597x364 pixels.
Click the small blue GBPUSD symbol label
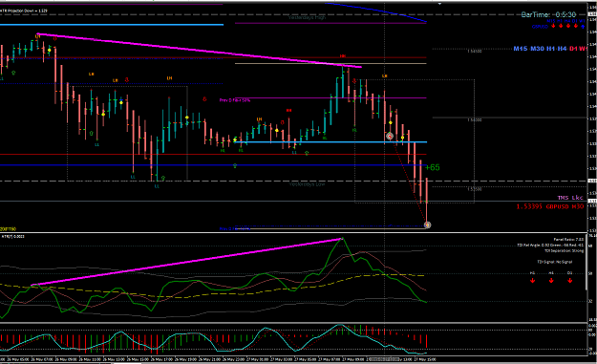(x=540, y=27)
